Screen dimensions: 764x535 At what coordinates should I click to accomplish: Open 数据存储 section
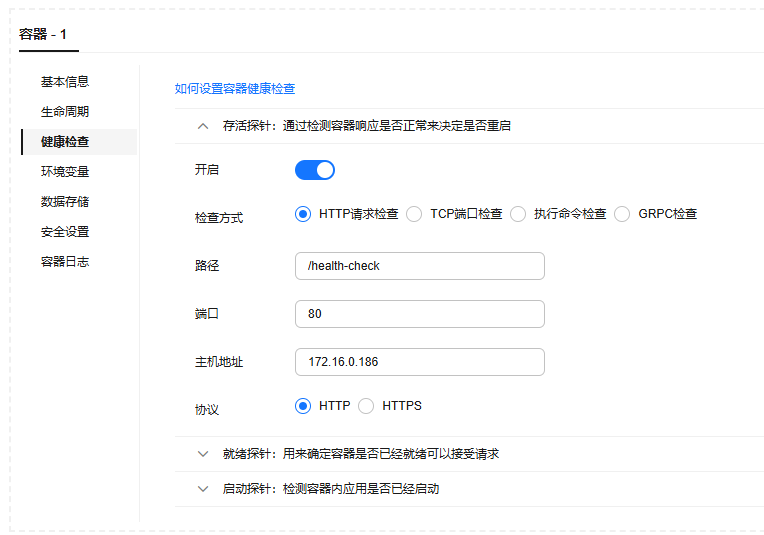[x=65, y=202]
